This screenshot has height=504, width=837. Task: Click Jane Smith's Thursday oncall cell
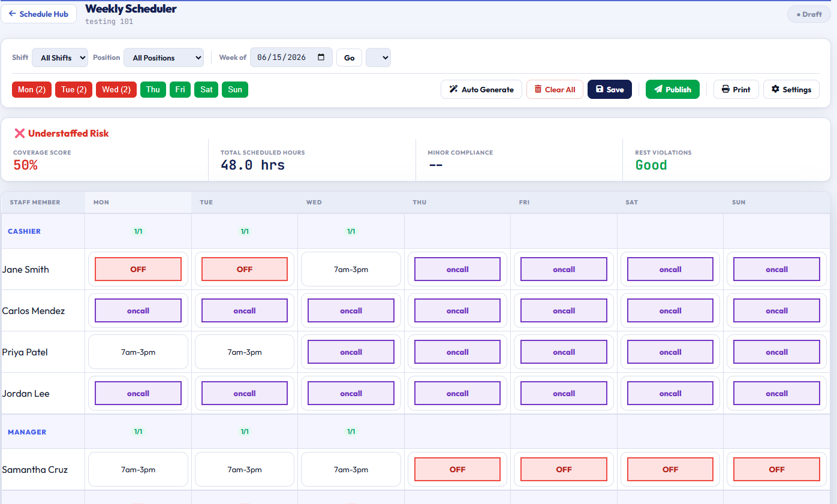pos(457,269)
